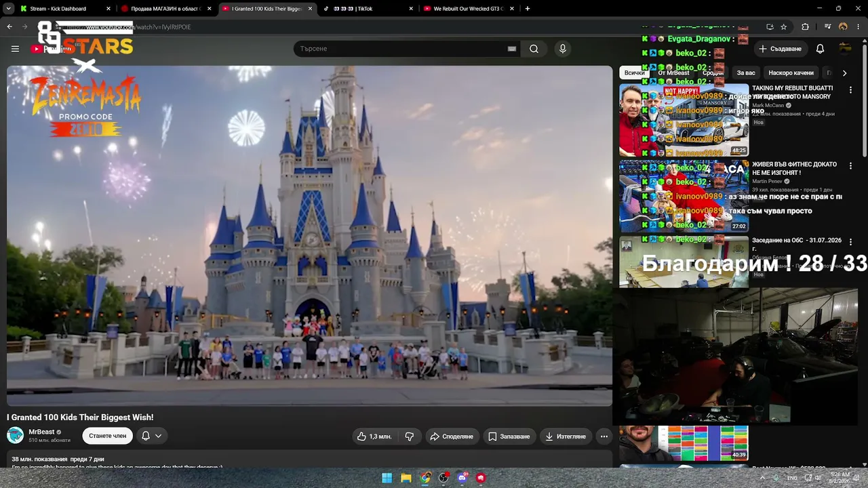
Task: Open options for the Martin Penev video
Action: (x=850, y=165)
